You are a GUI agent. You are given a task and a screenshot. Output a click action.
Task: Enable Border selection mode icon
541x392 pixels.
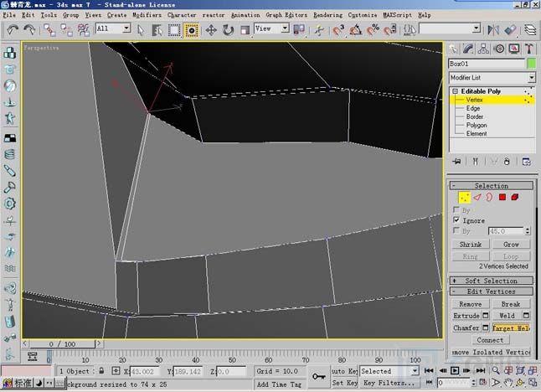point(489,198)
